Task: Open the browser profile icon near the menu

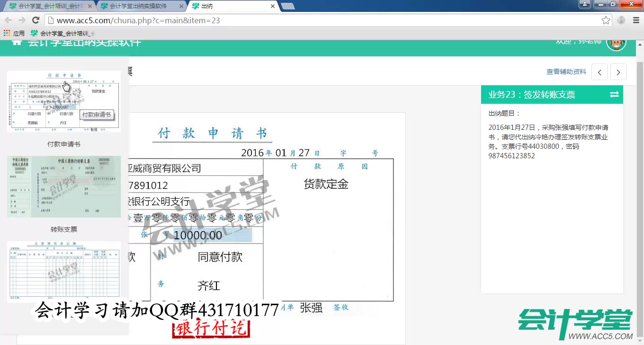Action: (x=621, y=20)
